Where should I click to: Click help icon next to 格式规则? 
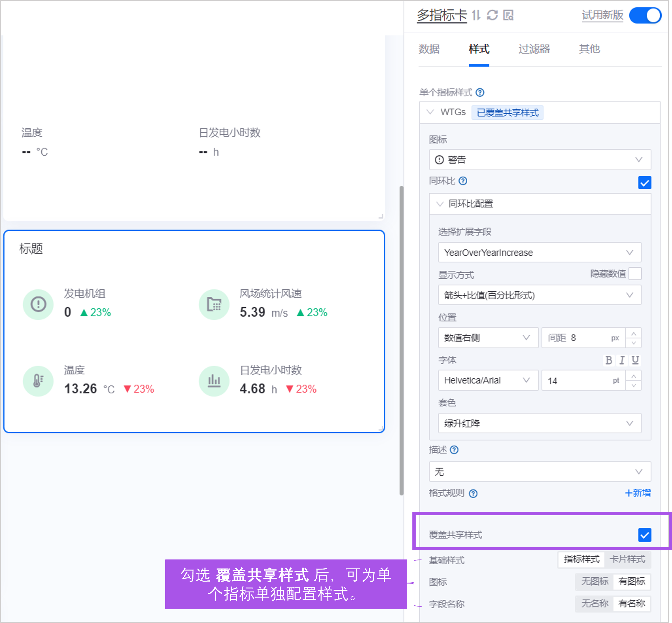tap(473, 494)
